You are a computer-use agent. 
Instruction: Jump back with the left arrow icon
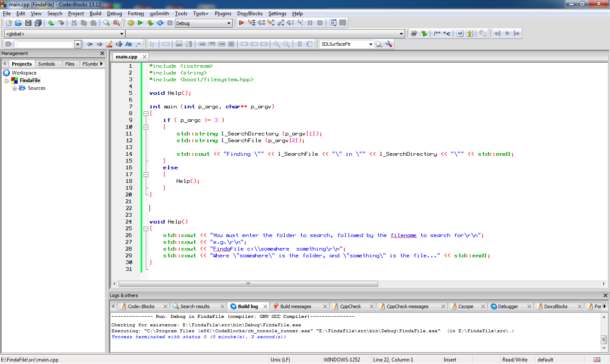[x=89, y=44]
